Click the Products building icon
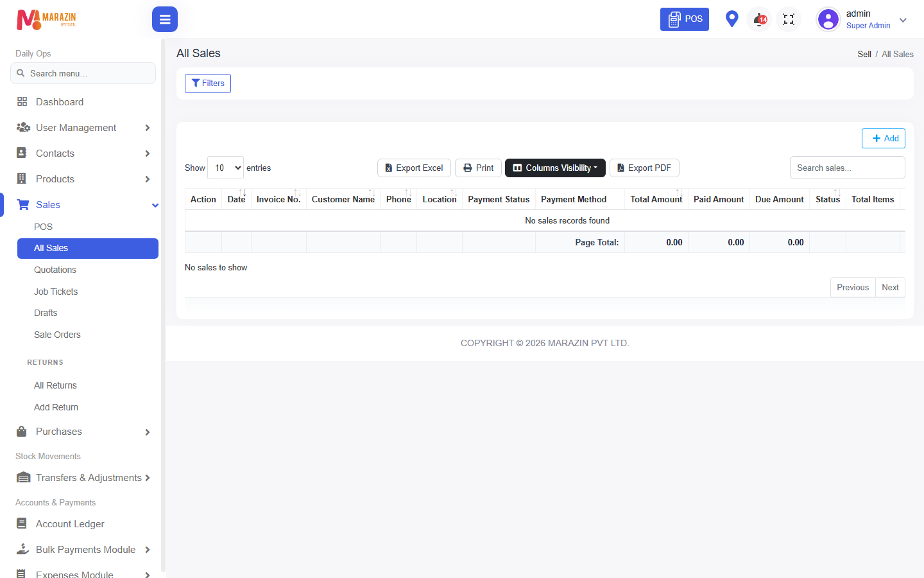Screen dimensions: 924x578 pyautogui.click(x=22, y=179)
